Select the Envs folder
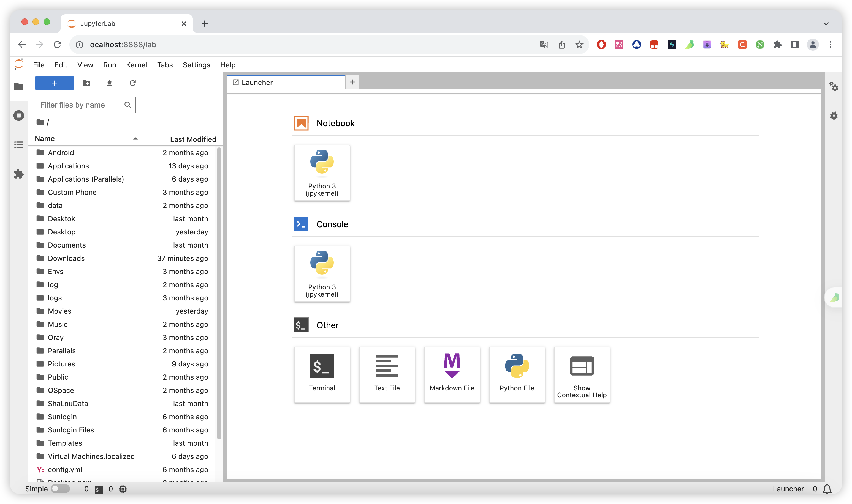This screenshot has width=852, height=504. click(x=122, y=272)
